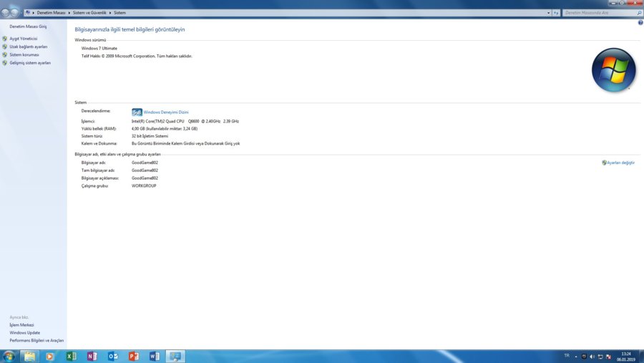This screenshot has height=363, width=644.
Task: Click the network tray icon
Action: point(600,357)
